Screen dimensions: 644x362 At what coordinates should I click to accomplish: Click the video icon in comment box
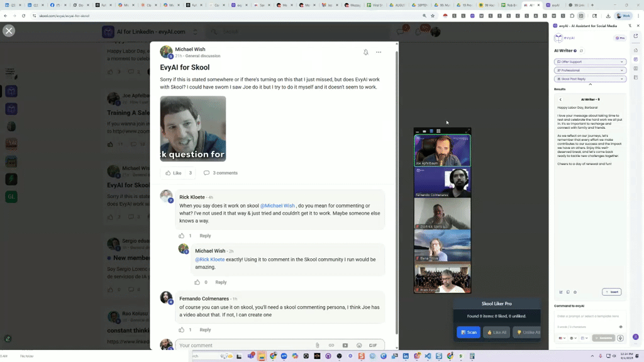[x=345, y=345]
